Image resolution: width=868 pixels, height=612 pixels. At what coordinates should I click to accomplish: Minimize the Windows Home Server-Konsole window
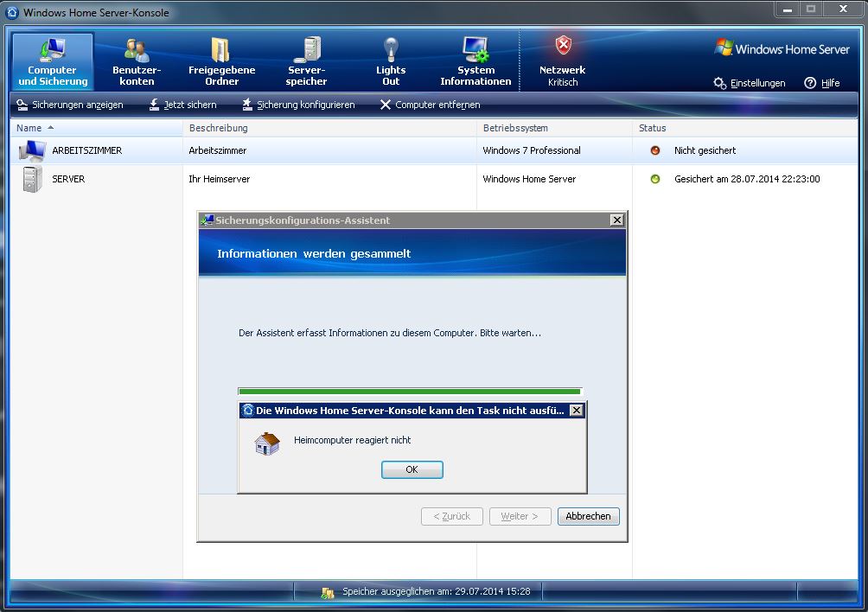tap(788, 10)
